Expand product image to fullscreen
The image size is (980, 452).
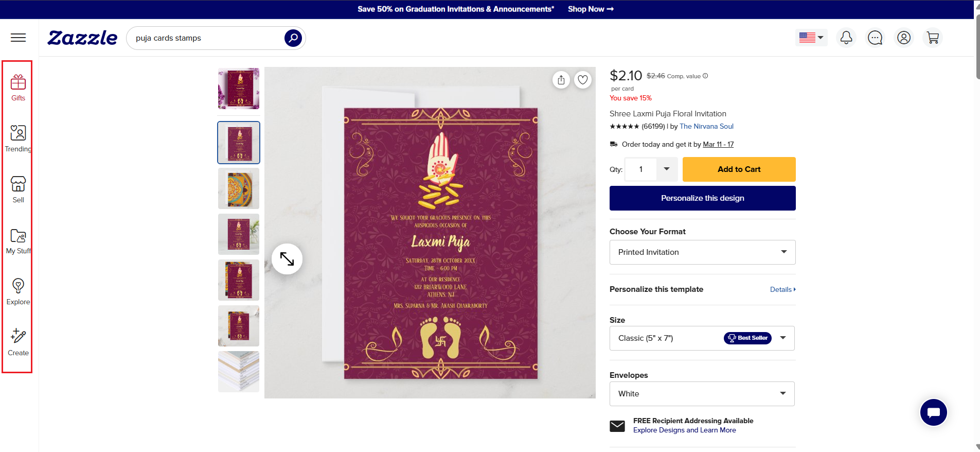(287, 258)
